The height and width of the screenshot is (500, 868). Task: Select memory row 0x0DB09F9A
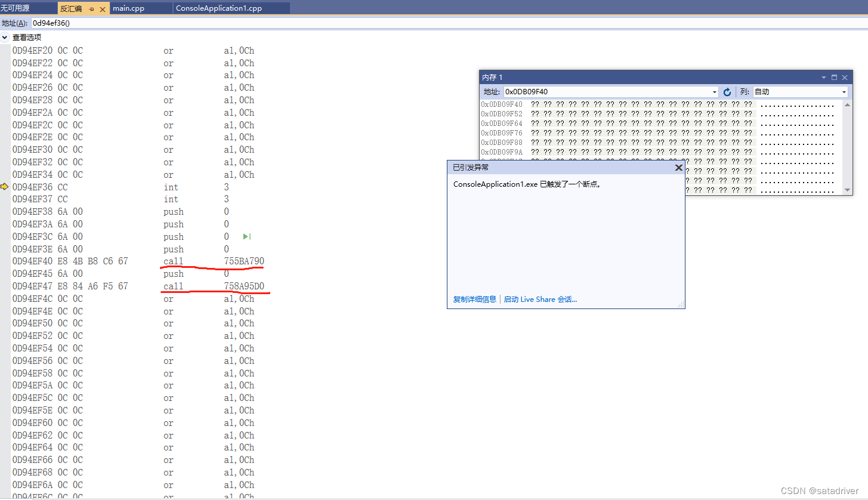[x=658, y=152]
